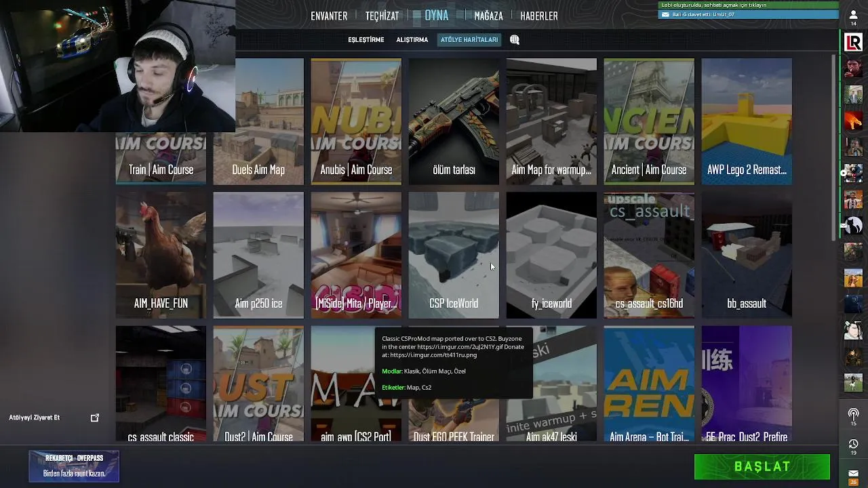The height and width of the screenshot is (488, 868).
Task: Select the Aim Map for warmup tile
Action: [x=551, y=121]
